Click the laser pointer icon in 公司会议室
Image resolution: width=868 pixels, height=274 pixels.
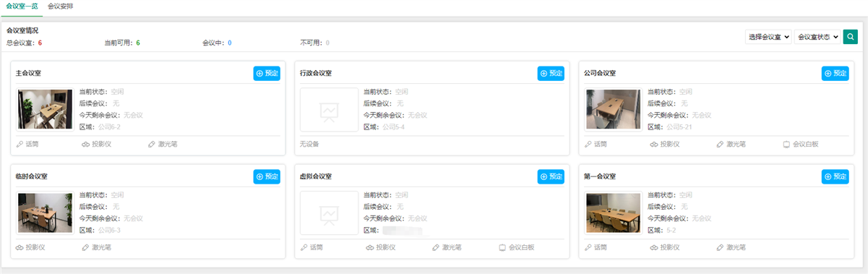720,145
